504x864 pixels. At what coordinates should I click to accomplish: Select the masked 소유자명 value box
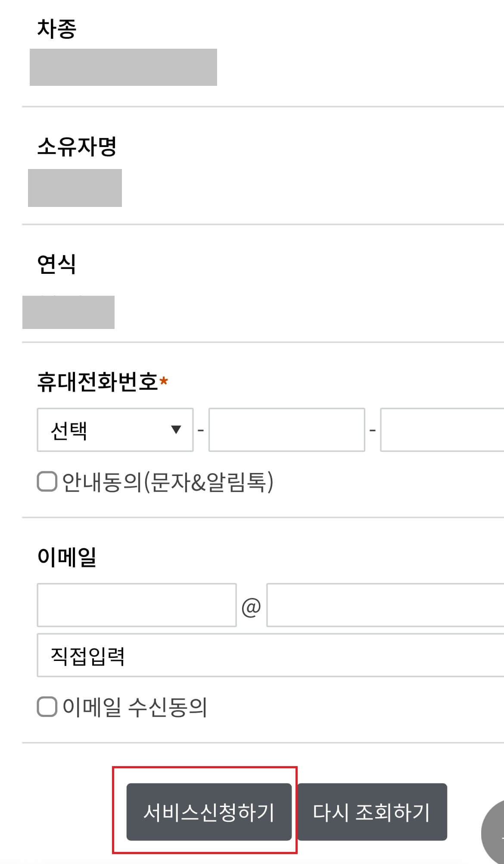point(74,188)
